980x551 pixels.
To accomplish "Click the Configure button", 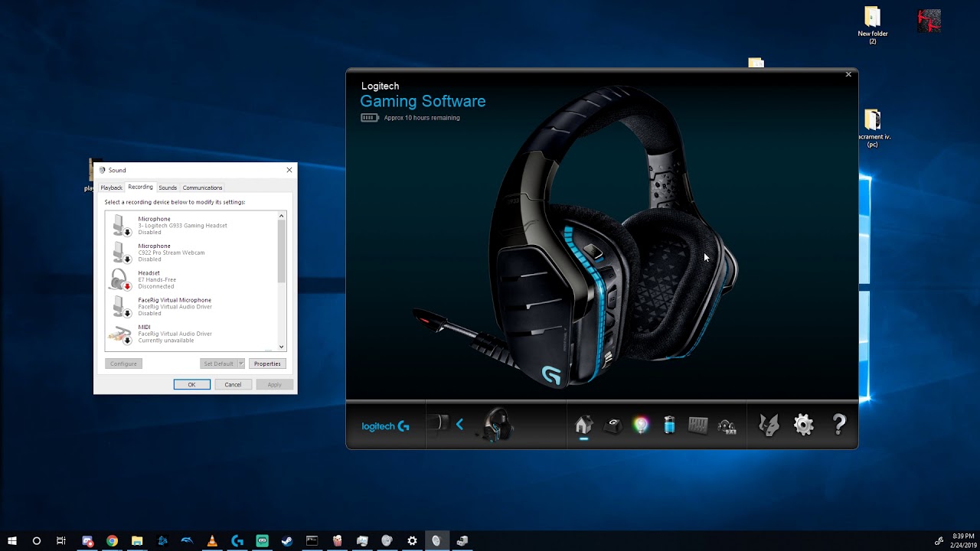I will pos(123,364).
